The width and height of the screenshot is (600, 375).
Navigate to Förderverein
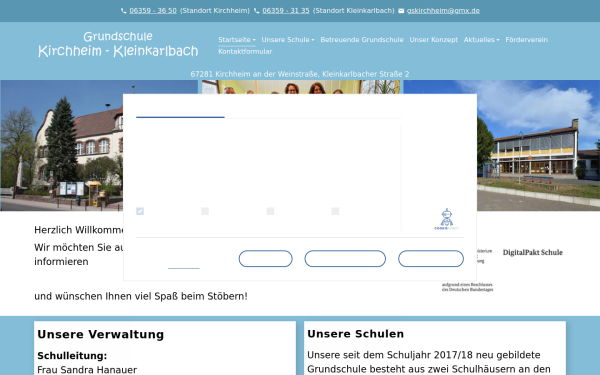(527, 39)
